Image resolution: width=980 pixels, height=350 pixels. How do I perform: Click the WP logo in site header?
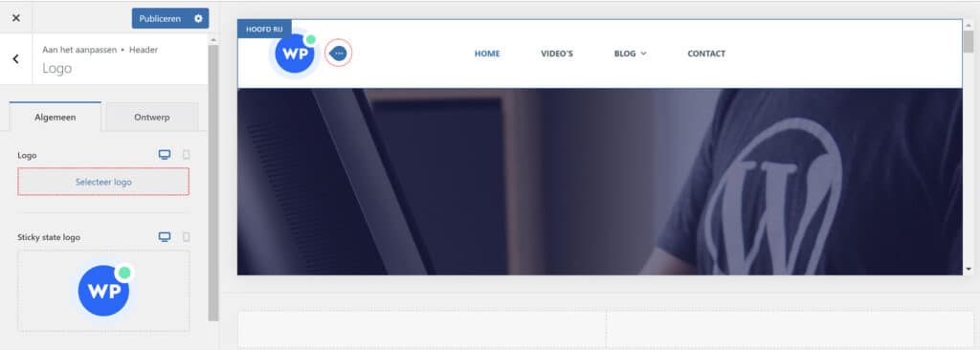click(x=295, y=54)
